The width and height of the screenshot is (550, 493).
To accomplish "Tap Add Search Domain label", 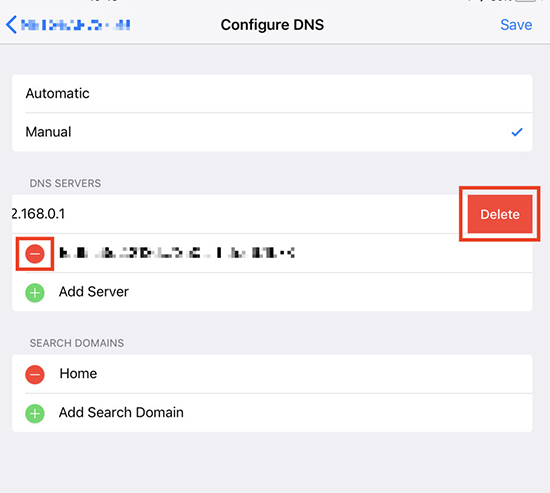I will click(x=121, y=412).
